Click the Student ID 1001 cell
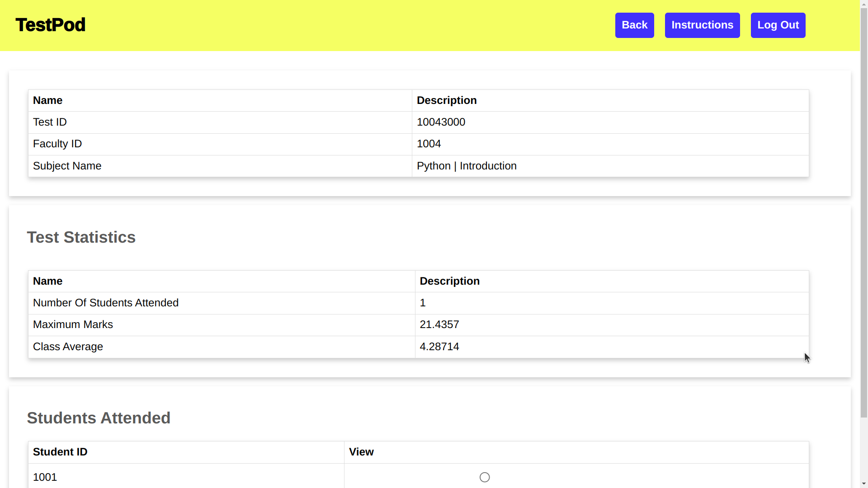Screen dimensions: 868x488 click(x=45, y=477)
